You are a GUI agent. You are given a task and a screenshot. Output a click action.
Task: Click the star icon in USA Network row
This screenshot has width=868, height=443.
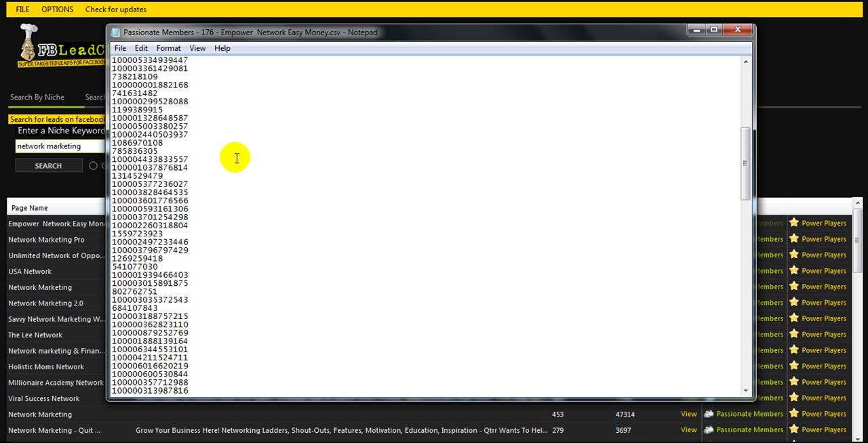[793, 270]
